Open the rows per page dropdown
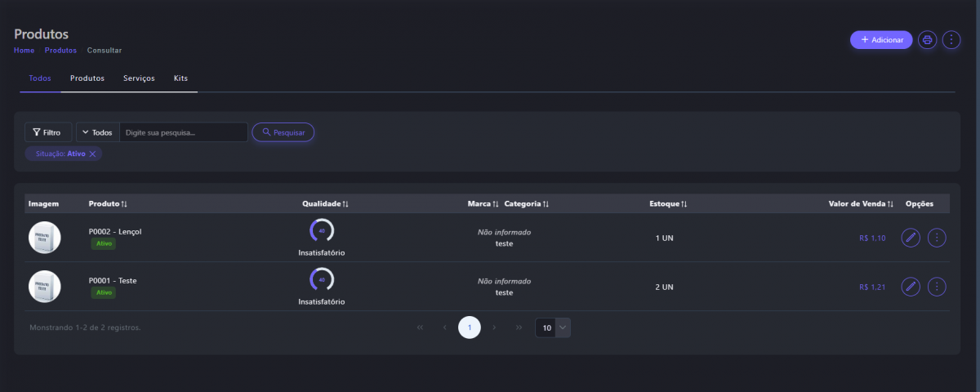Screen dimensions: 980x392 coord(553,327)
